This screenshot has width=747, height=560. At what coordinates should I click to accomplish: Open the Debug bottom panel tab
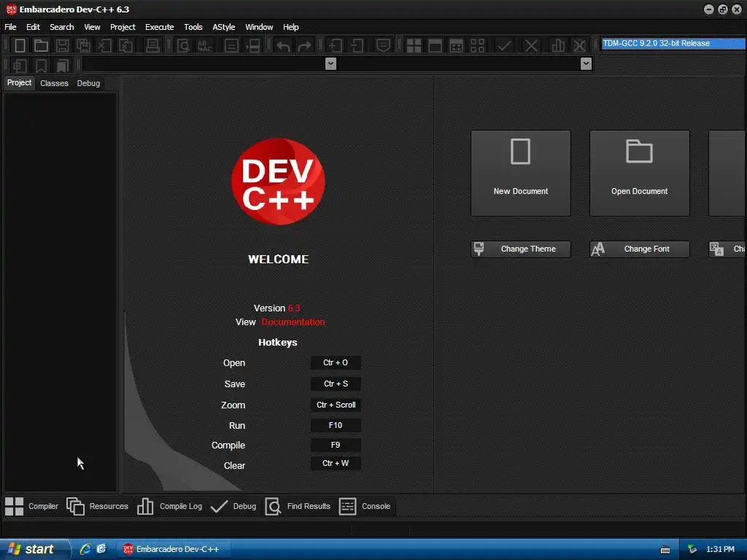233,506
